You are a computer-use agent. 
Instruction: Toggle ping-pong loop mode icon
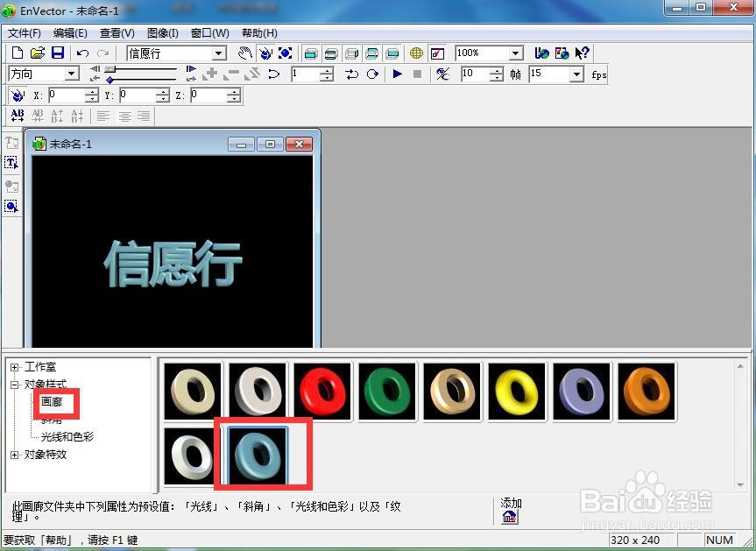pos(352,74)
